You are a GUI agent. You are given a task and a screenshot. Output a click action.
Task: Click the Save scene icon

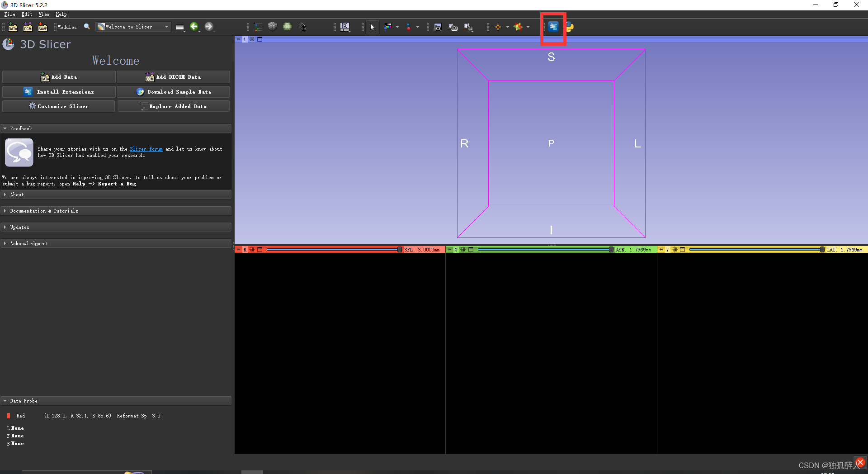[42, 27]
